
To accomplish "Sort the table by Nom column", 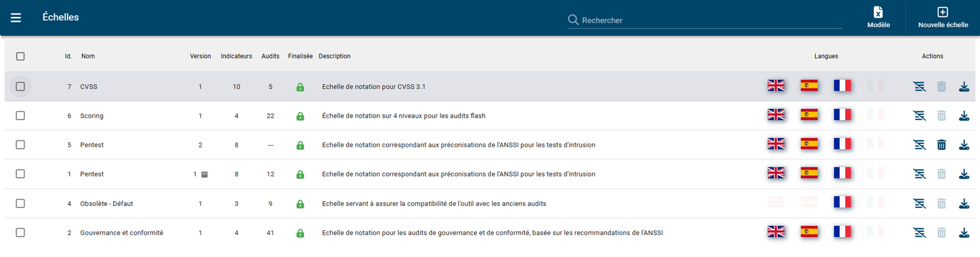I will (x=88, y=56).
